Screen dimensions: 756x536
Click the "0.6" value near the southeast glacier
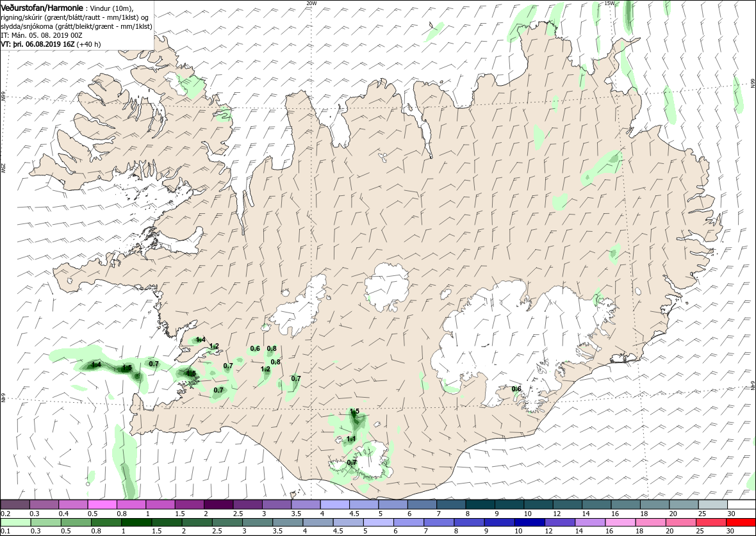[516, 389]
